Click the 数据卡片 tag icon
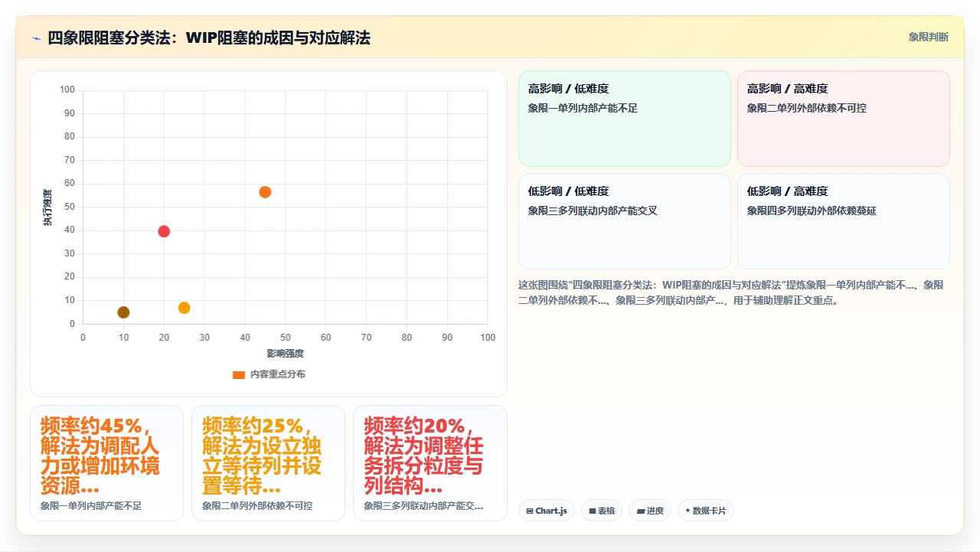The image size is (980, 552). click(688, 511)
